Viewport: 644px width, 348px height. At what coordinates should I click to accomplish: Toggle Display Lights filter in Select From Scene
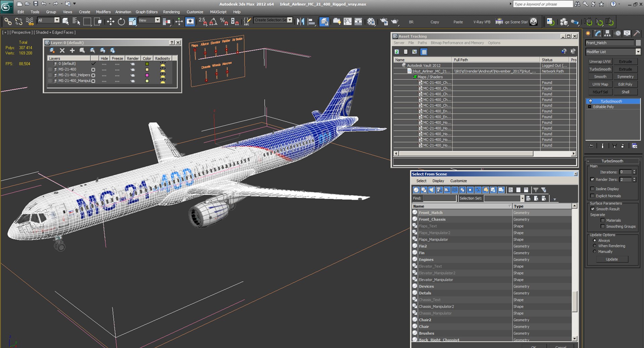tap(431, 190)
